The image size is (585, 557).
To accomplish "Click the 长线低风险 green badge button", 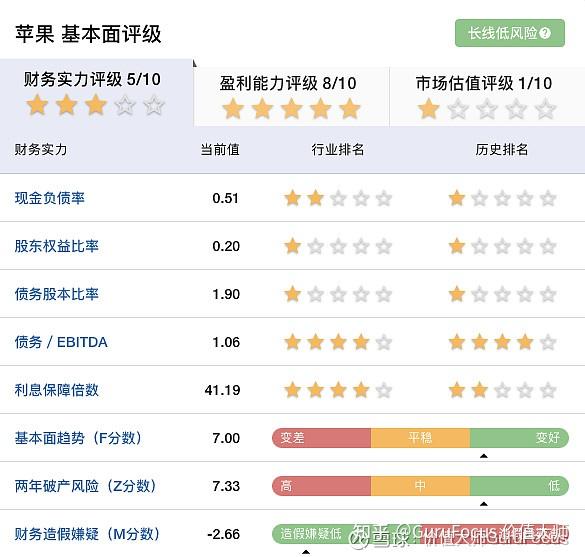I will (510, 33).
